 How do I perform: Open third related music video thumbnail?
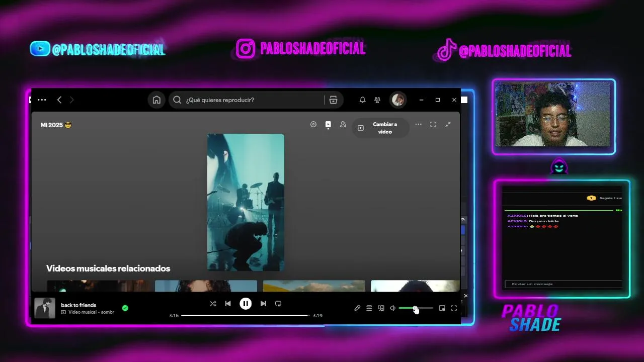click(314, 286)
